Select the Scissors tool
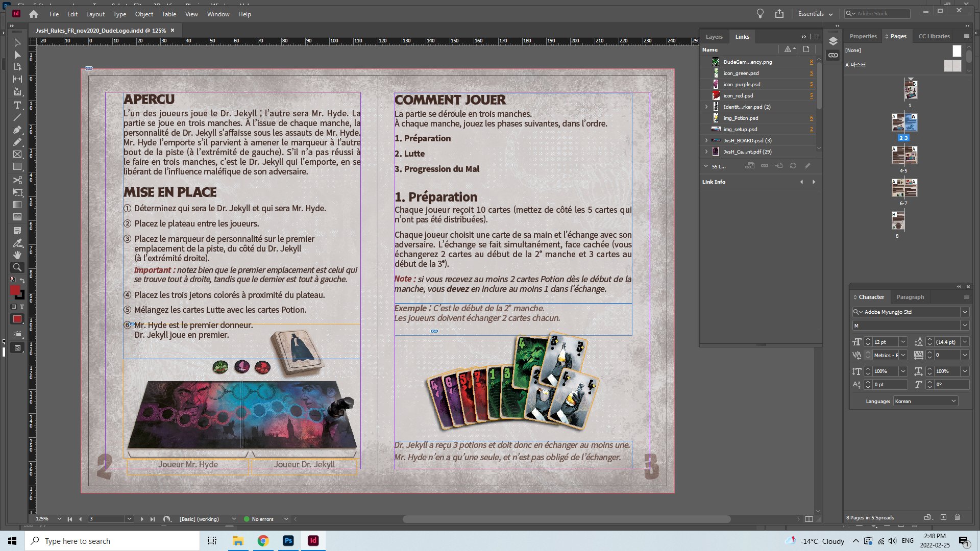The image size is (980, 551). point(17,180)
